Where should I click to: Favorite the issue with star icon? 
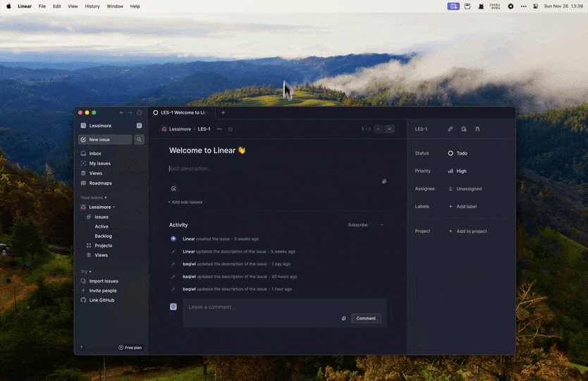[x=231, y=129]
